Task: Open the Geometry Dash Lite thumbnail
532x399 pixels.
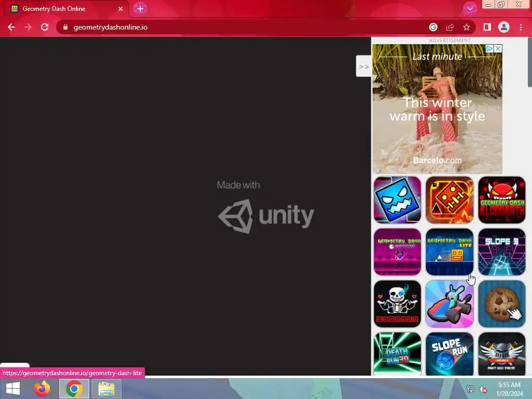Action: coord(449,252)
